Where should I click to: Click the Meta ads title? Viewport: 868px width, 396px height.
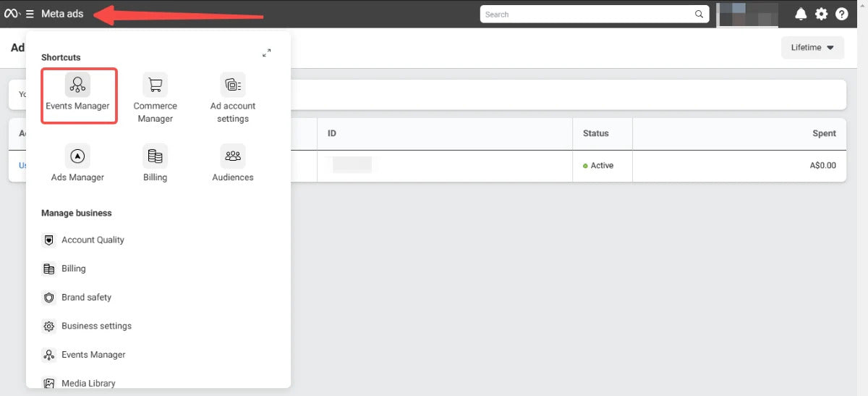pos(62,14)
